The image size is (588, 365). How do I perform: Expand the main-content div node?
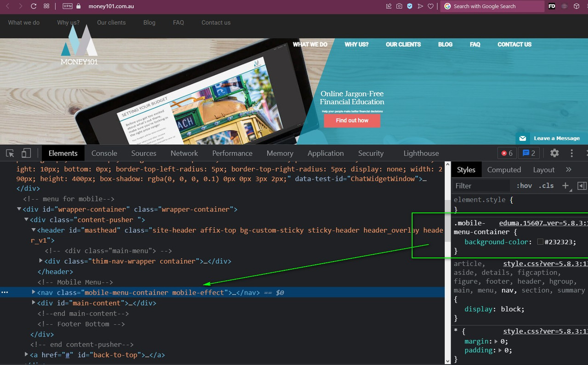[x=34, y=303]
